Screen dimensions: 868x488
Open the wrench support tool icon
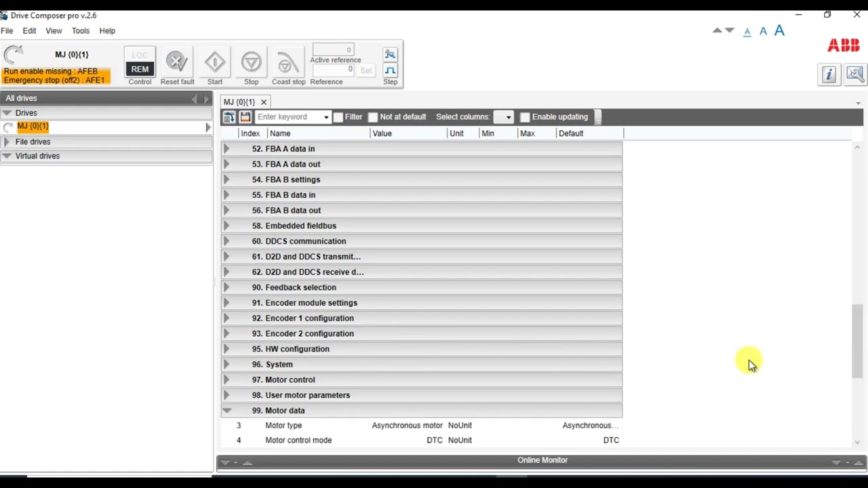854,75
